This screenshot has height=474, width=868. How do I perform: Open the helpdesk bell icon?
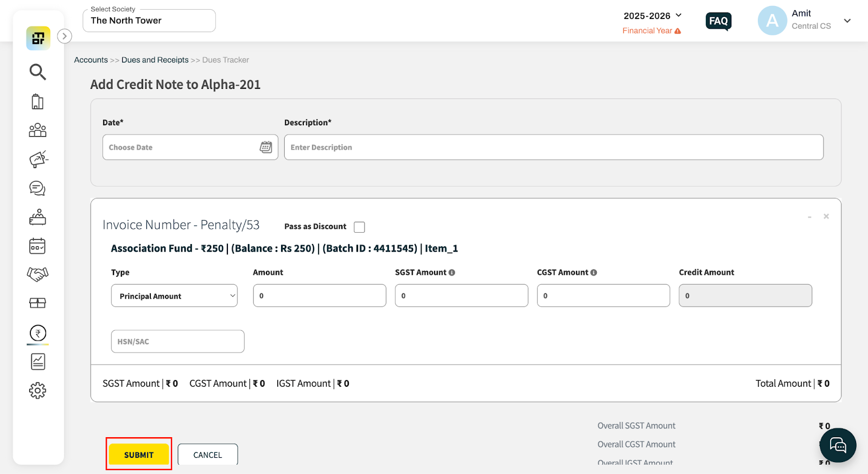tap(37, 217)
